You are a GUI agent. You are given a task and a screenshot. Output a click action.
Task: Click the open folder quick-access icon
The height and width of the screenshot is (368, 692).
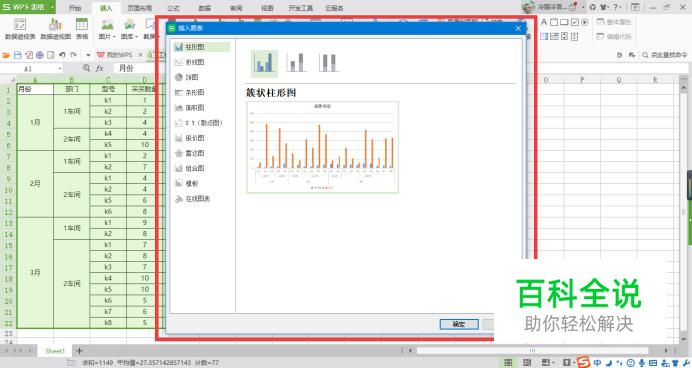click(x=6, y=55)
